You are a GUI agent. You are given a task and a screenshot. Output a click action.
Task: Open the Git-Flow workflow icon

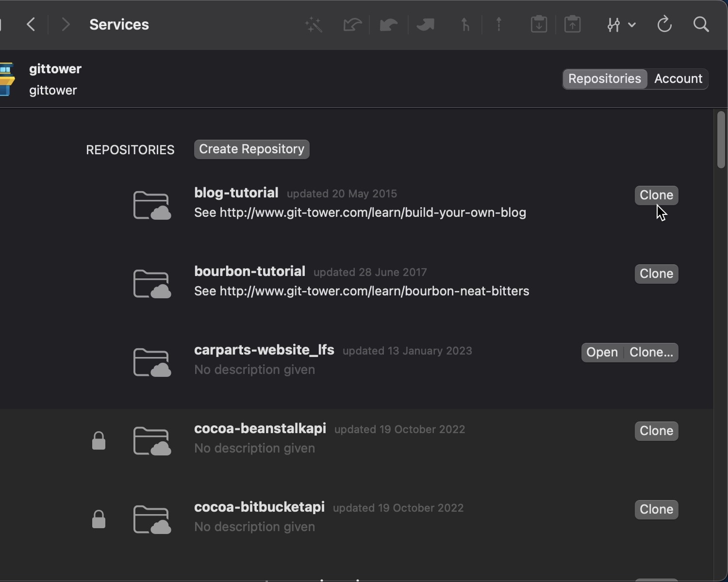pos(613,24)
